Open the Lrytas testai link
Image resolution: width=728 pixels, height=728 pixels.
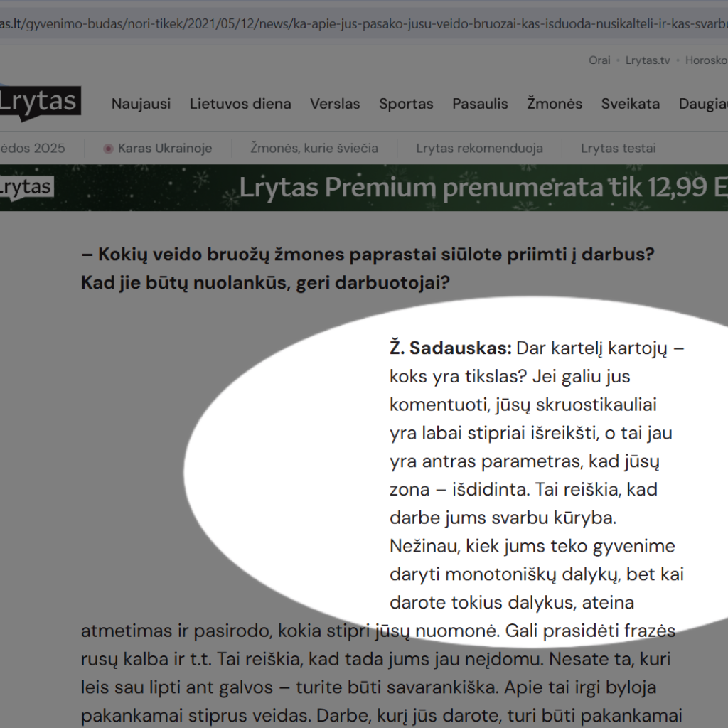618,149
